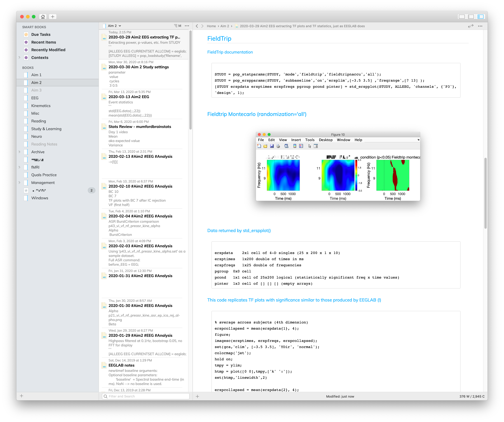504x422 pixels.
Task: Toggle the edit/view swap arrows icon
Action: point(471,26)
